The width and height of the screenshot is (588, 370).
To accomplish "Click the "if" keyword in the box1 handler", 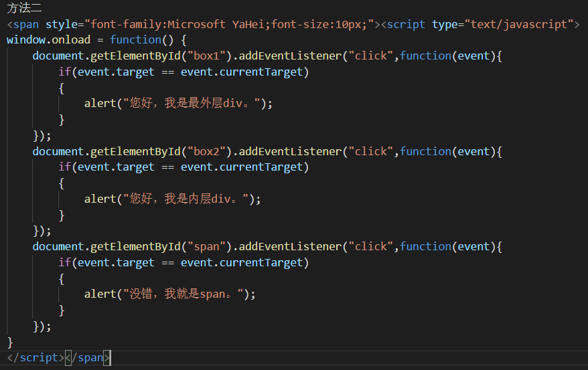I will coord(64,72).
